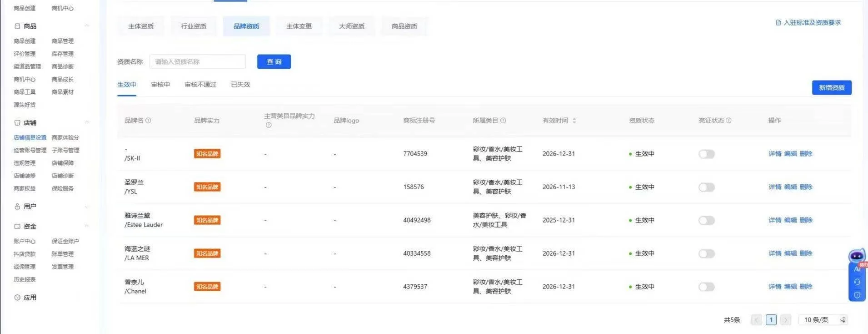The width and height of the screenshot is (868, 334).
Task: Switch to 品牌资质 tab
Action: [246, 26]
